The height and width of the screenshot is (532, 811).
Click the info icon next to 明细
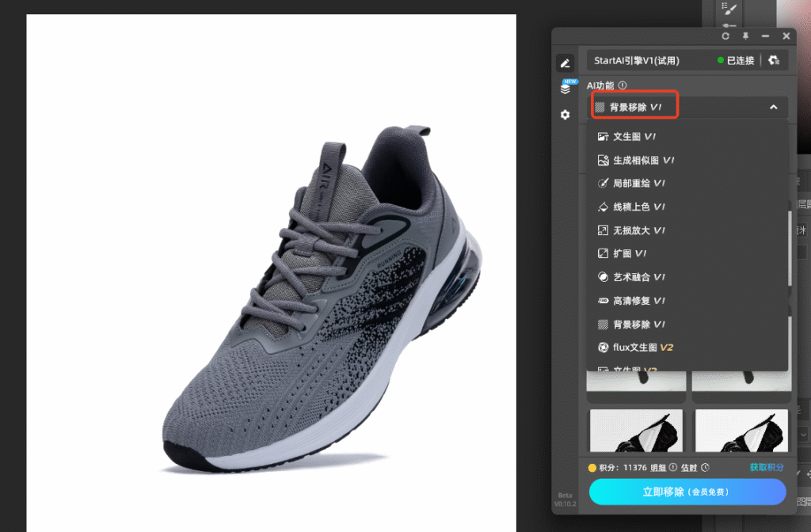(673, 467)
